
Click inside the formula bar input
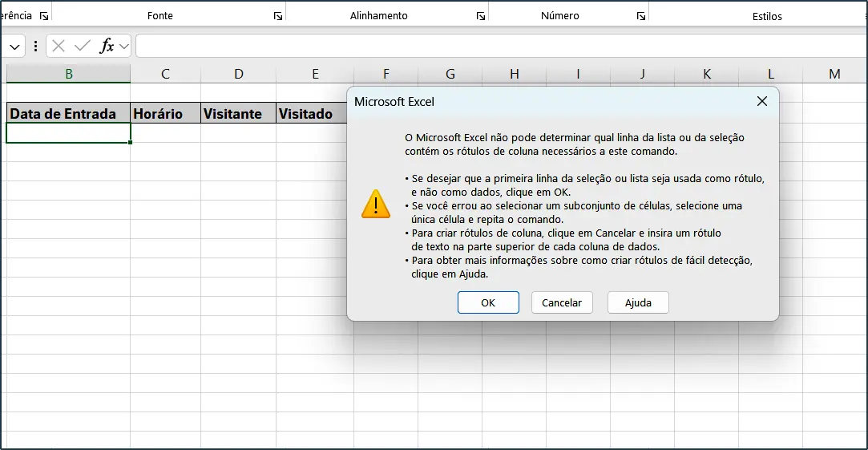501,46
